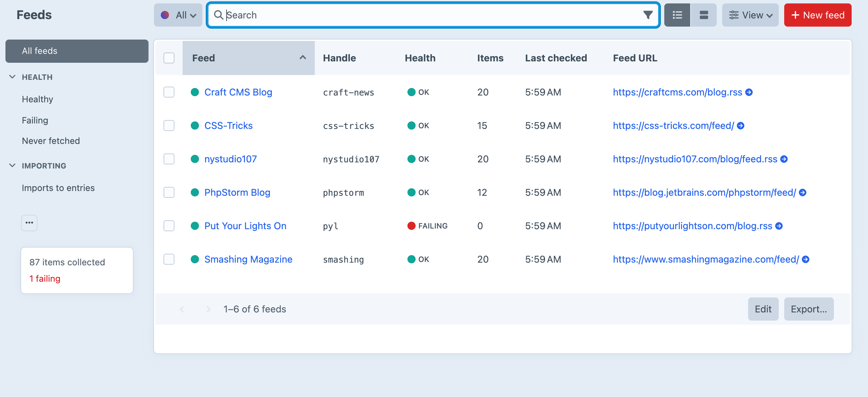This screenshot has width=868, height=397.
Task: Click the New feed button
Action: tap(818, 15)
